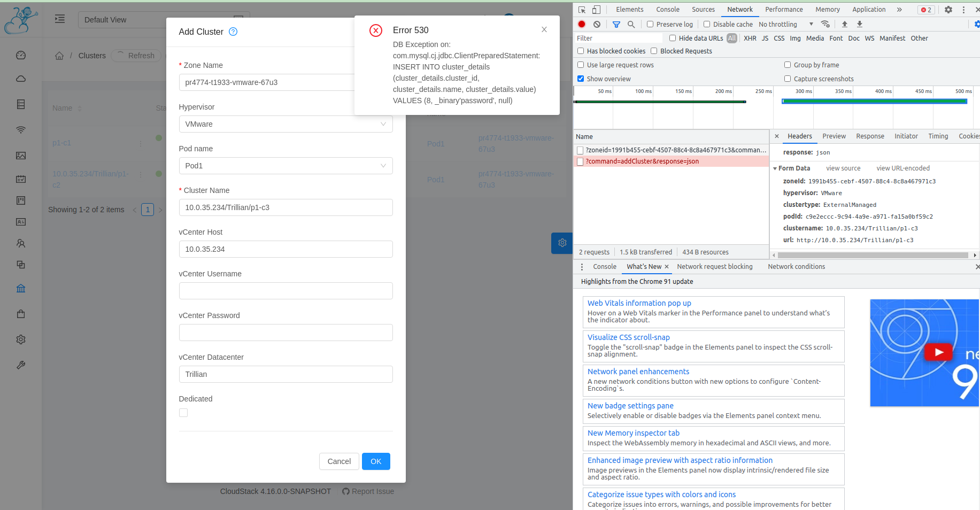Open the CloudStack Dashboard speedometer icon
The width and height of the screenshot is (980, 510).
(x=20, y=55)
